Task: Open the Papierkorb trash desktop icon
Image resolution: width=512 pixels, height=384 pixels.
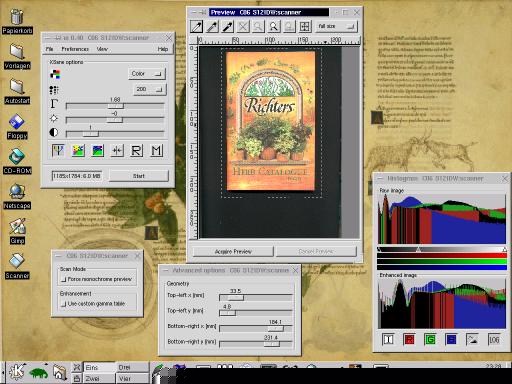Action: [17, 21]
